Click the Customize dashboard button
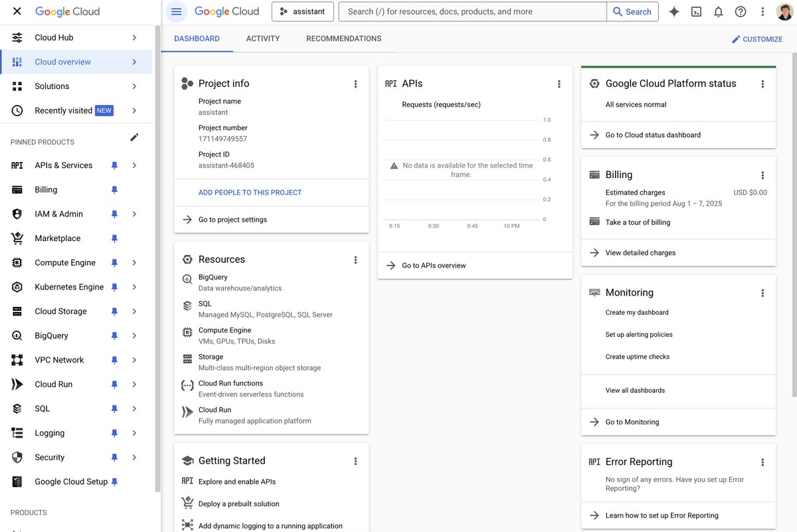This screenshot has width=797, height=532. [757, 39]
